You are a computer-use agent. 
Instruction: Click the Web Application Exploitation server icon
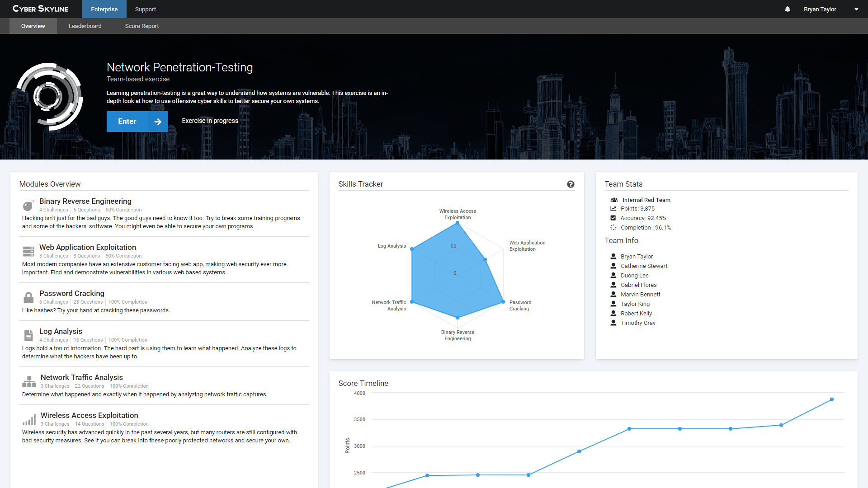pyautogui.click(x=28, y=251)
